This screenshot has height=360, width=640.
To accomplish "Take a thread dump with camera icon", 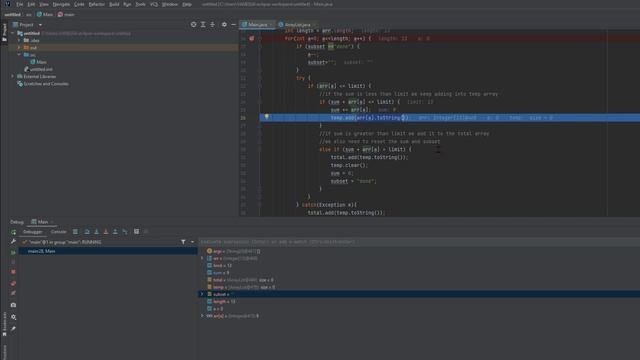I will (13, 305).
